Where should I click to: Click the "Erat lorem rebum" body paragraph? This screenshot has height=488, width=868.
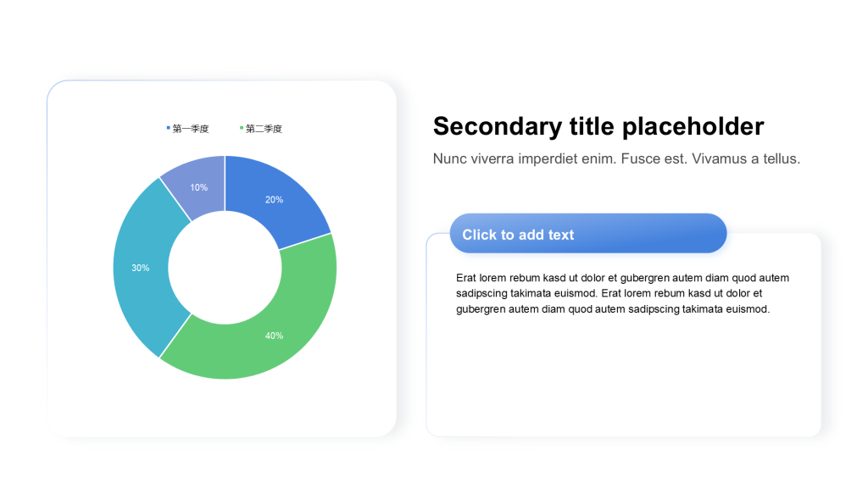(x=622, y=293)
